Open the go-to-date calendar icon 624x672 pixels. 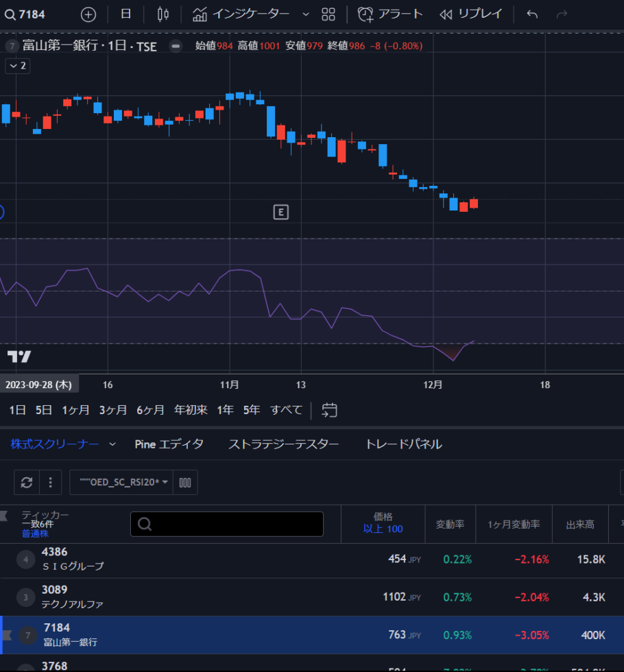click(x=329, y=410)
